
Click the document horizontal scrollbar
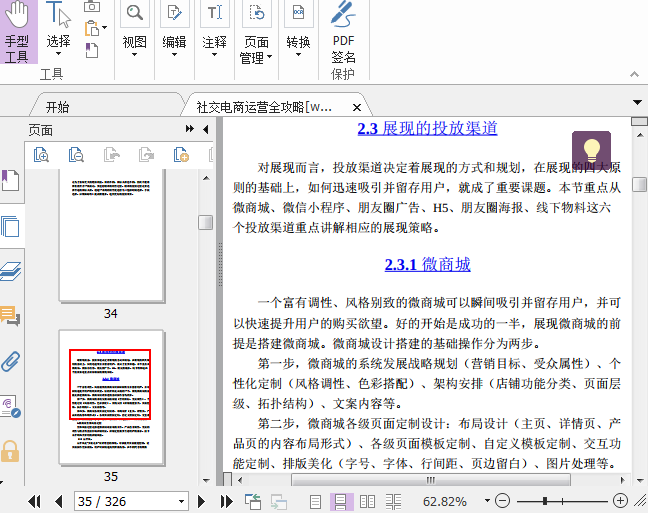pos(431,480)
